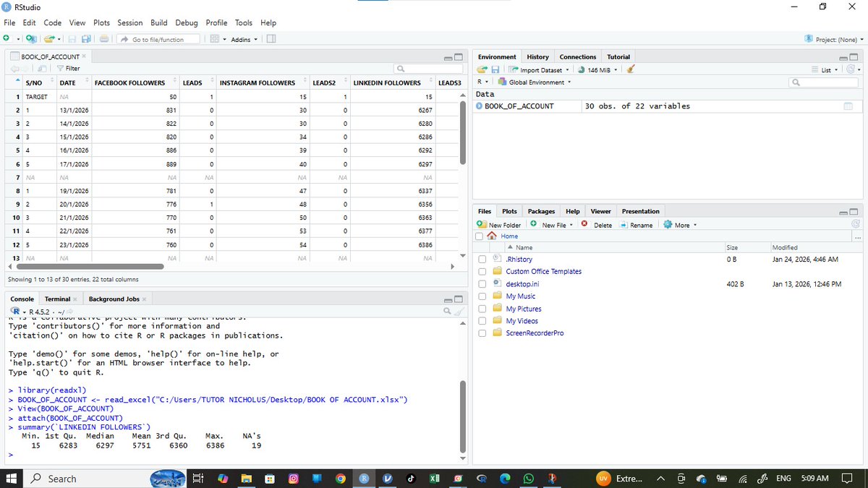868x488 pixels.
Task: Maximize the Files pane with its window icon
Action: [854, 213]
